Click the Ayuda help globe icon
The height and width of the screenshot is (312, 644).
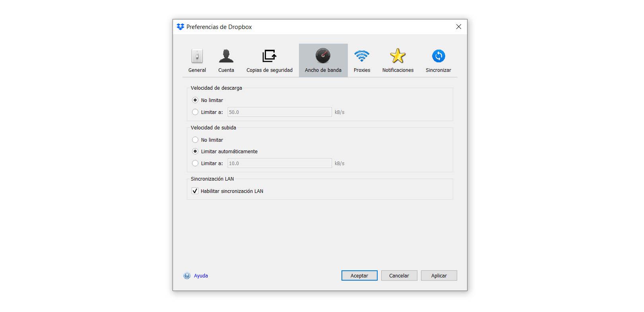coord(187,276)
